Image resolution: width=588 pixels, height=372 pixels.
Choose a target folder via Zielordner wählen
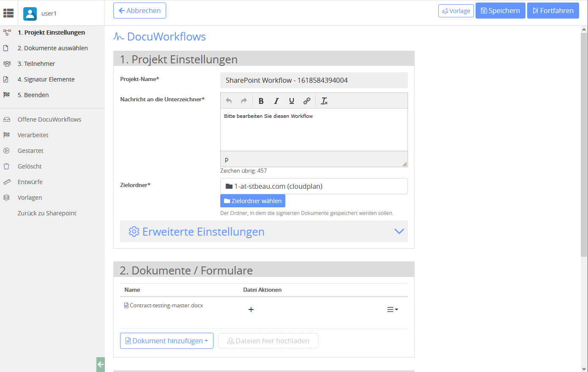pos(252,201)
